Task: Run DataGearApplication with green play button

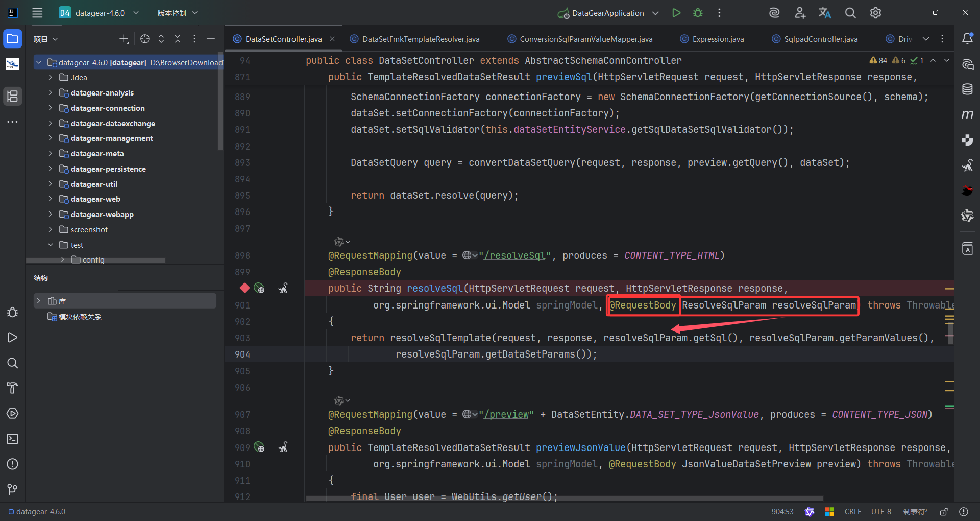Action: (676, 13)
